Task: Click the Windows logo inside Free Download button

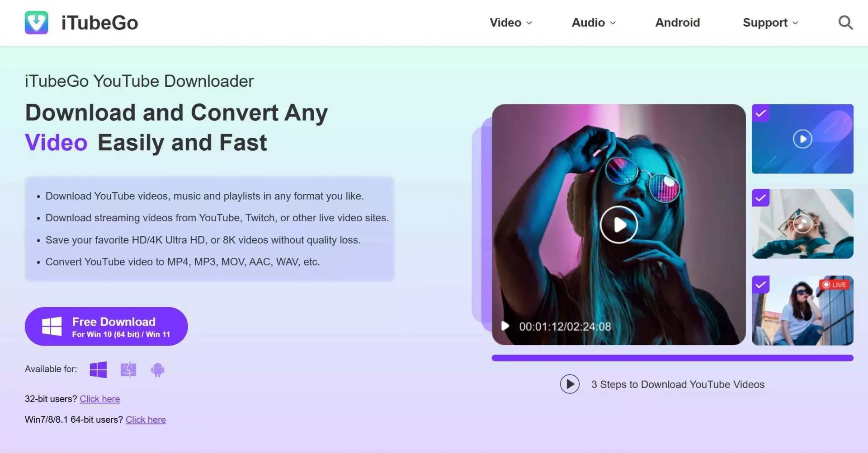Action: [x=52, y=326]
